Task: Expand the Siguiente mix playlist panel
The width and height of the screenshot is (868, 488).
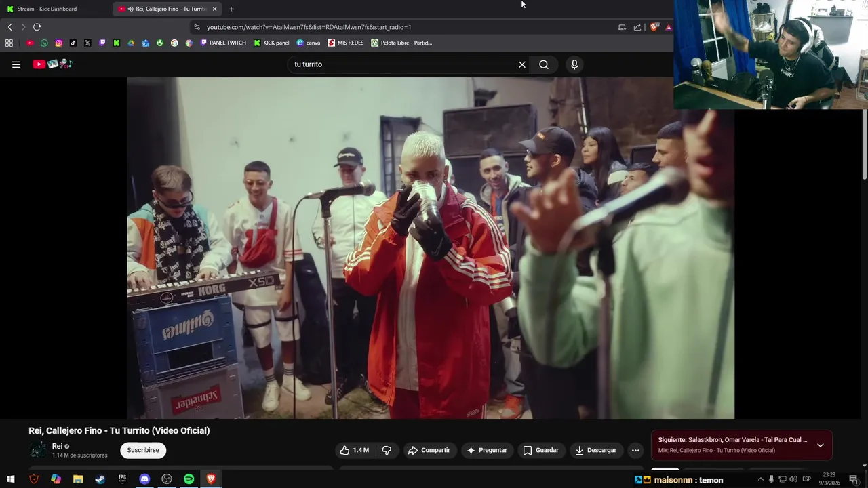Action: tap(821, 445)
